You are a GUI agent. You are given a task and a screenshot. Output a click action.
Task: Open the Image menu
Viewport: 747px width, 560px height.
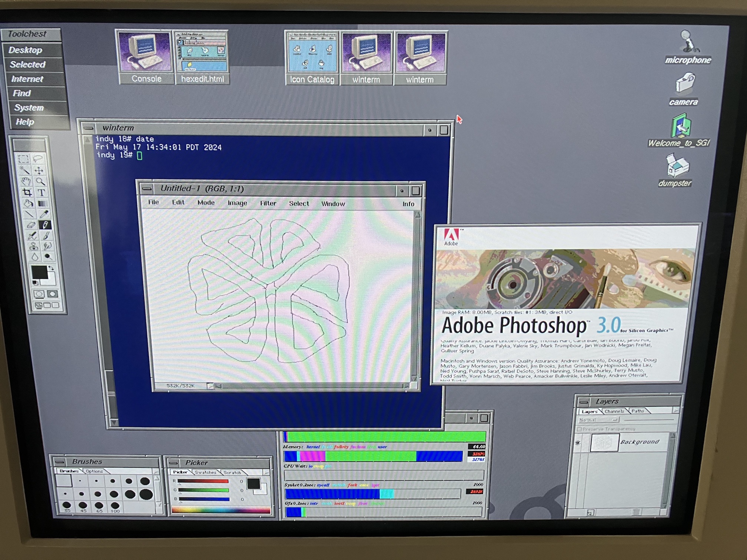237,203
